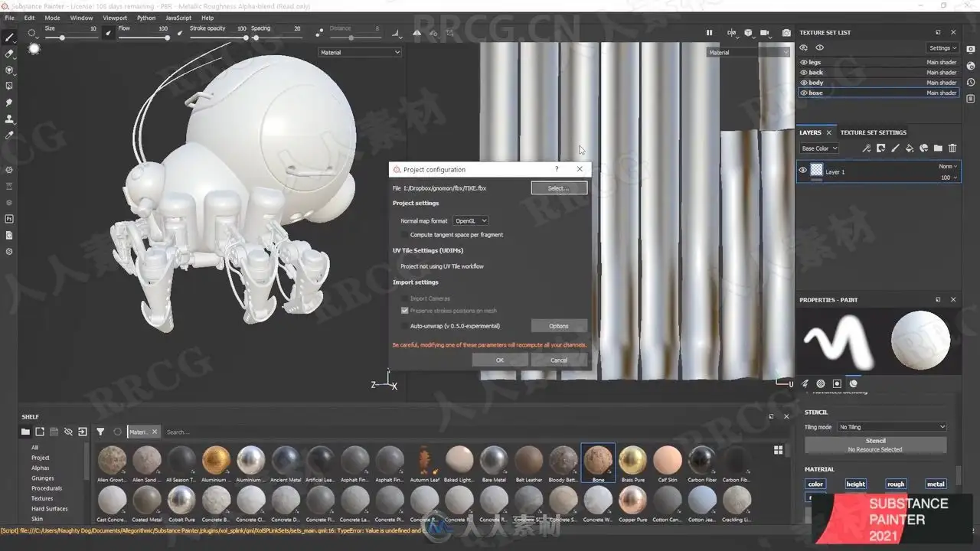Add a folder in Layers panel
This screenshot has height=551, width=980.
(939, 148)
